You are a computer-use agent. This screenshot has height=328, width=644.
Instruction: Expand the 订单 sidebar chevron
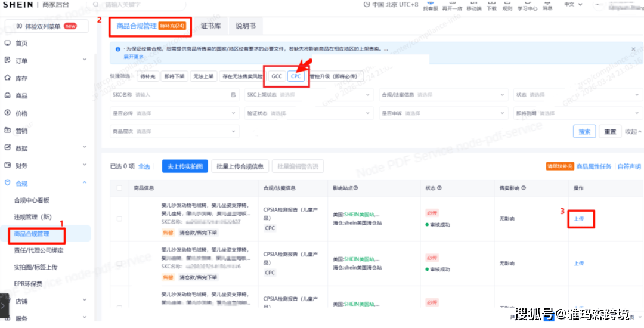85,60
